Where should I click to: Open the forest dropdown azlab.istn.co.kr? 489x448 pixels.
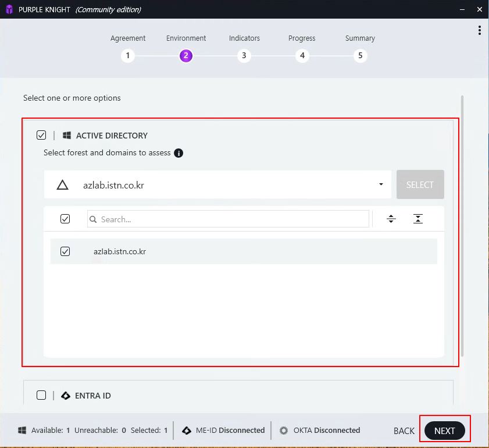(217, 184)
